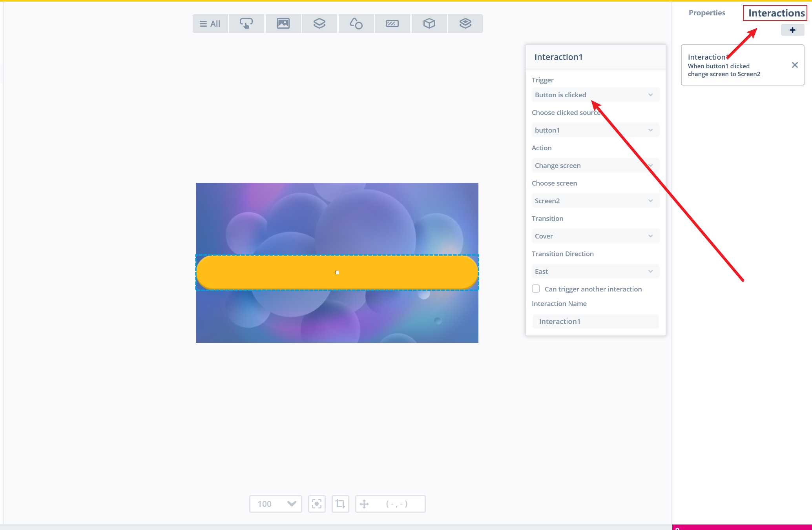Click the plus button to add interaction
The width and height of the screenshot is (812, 530).
792,30
